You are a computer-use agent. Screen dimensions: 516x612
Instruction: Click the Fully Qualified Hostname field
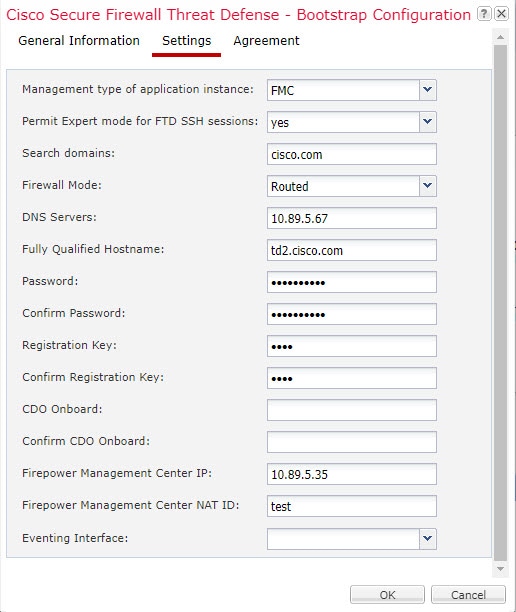point(352,250)
